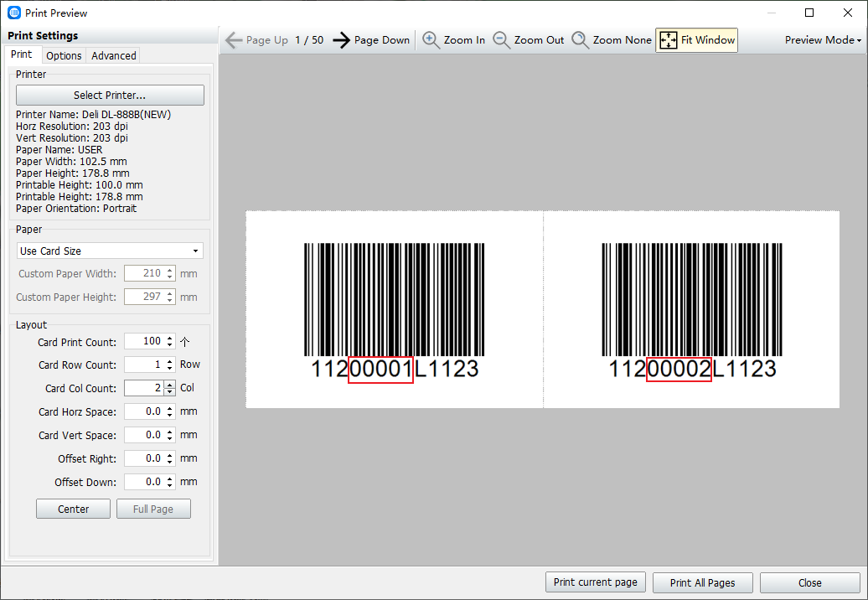Image resolution: width=868 pixels, height=600 pixels.
Task: Click the Close button at bottom
Action: pyautogui.click(x=810, y=582)
